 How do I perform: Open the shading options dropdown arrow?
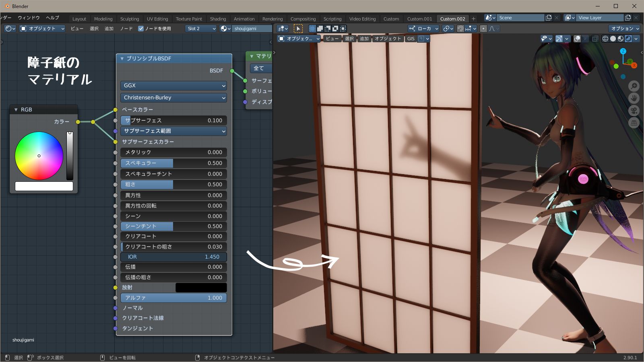636,39
